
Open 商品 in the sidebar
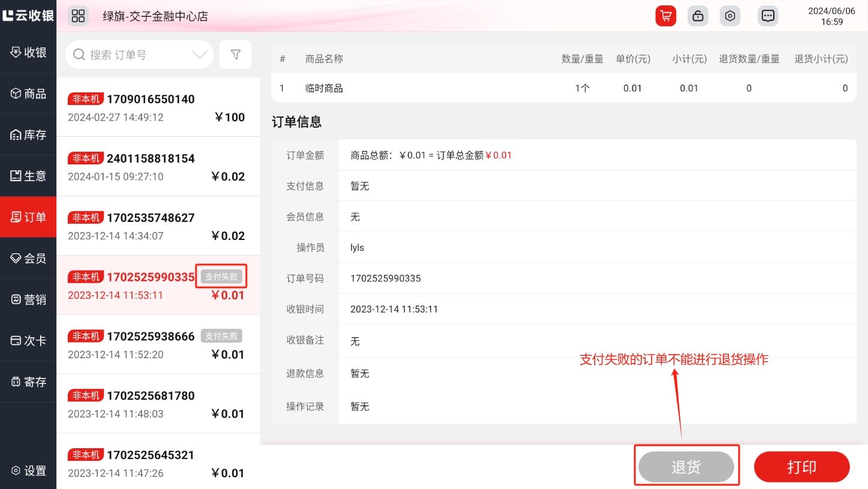click(x=28, y=94)
